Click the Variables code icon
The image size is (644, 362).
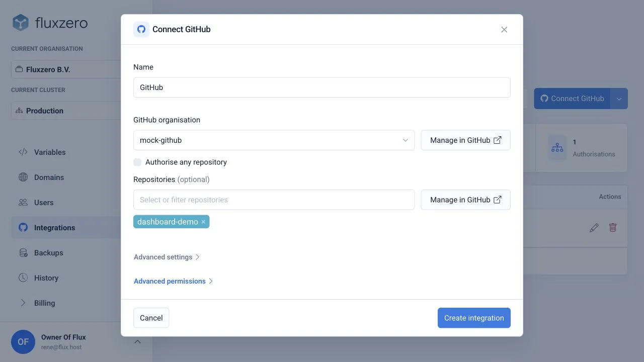coord(23,152)
